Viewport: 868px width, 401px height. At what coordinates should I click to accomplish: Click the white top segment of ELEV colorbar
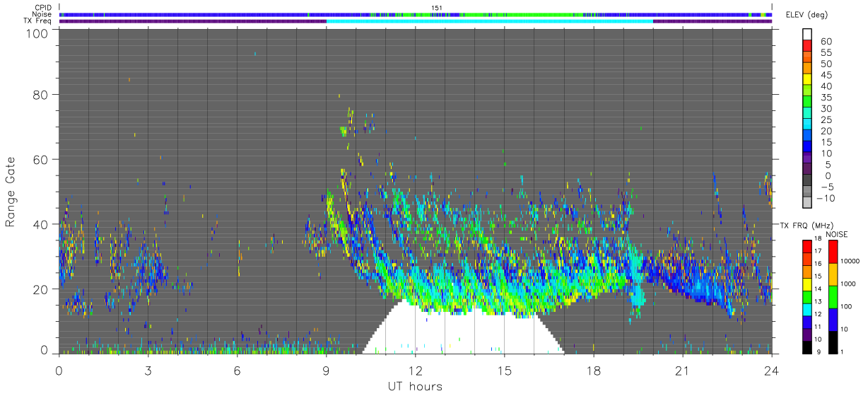pos(807,34)
